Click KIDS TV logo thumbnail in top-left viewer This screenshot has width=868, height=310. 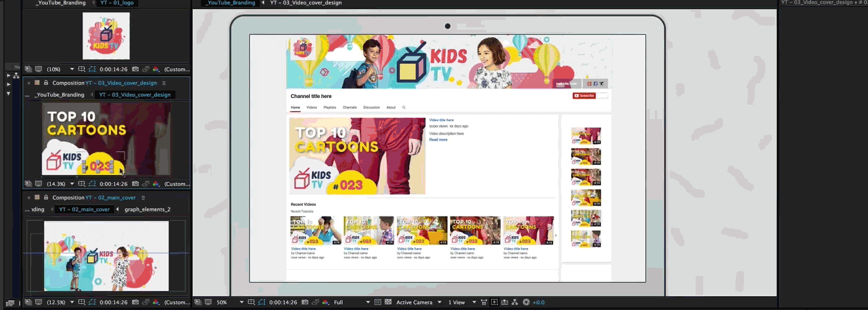coord(106,37)
